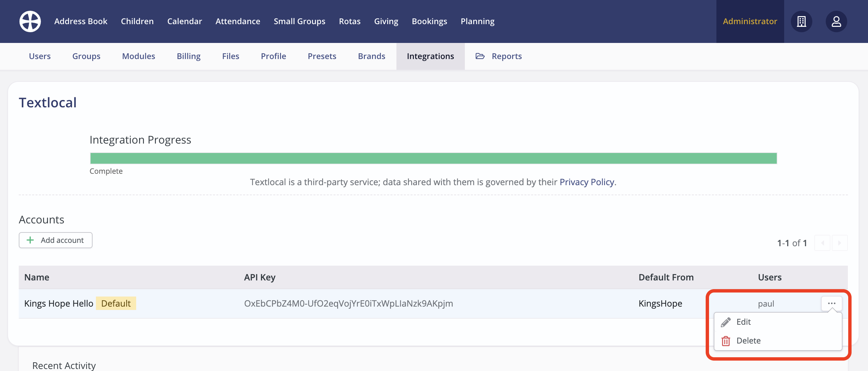868x371 pixels.
Task: Click the previous page pagination arrow
Action: click(x=822, y=243)
